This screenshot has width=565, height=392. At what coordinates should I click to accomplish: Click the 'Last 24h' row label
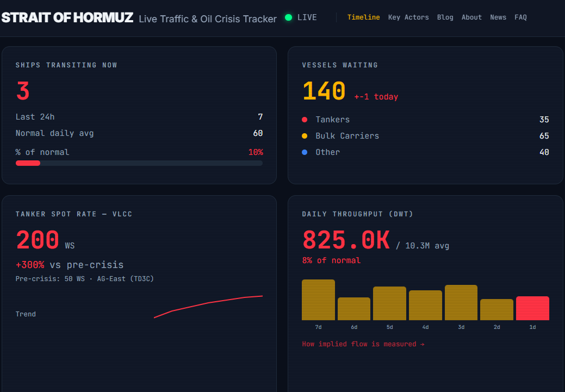coord(35,117)
